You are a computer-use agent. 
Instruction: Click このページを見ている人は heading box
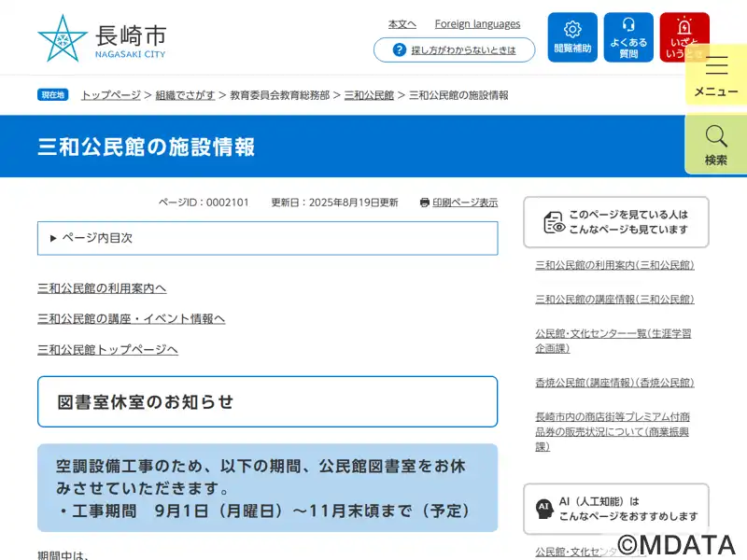tap(616, 222)
